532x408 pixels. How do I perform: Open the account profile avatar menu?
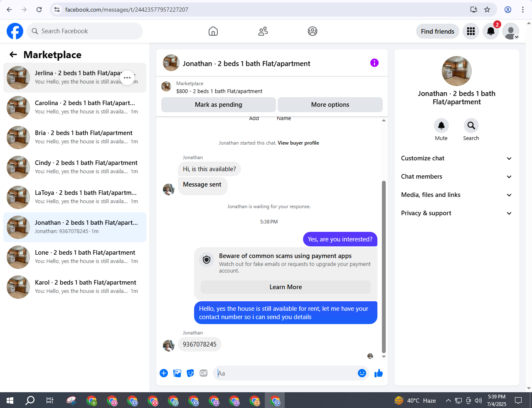click(x=511, y=31)
